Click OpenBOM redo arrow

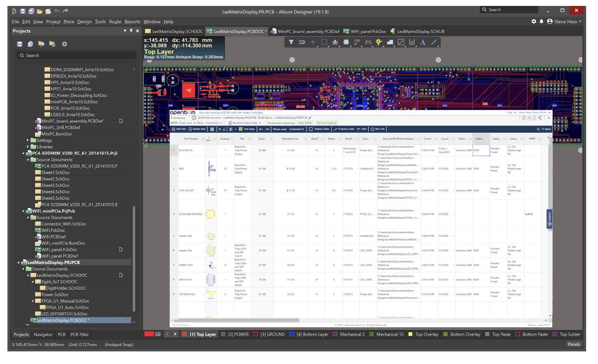pos(267,129)
